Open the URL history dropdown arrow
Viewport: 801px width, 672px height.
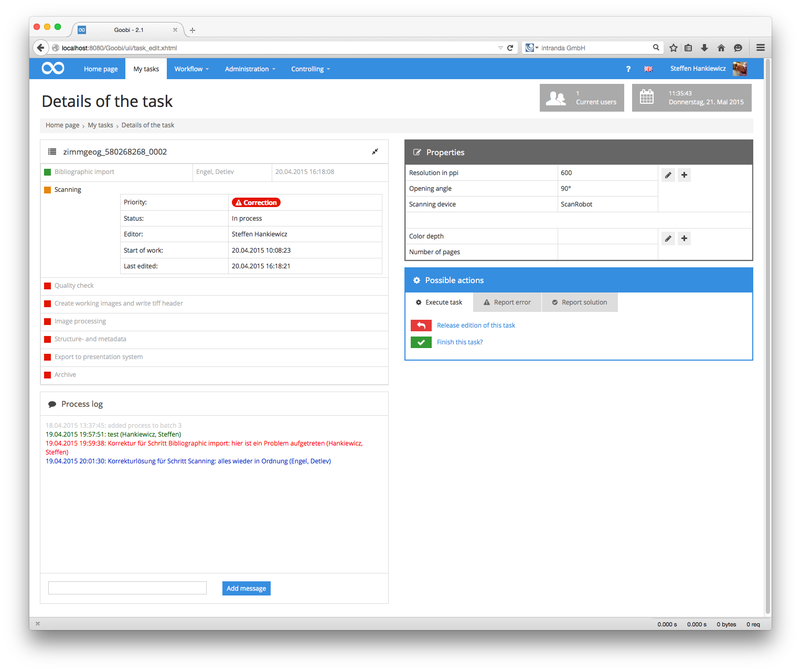(500, 48)
